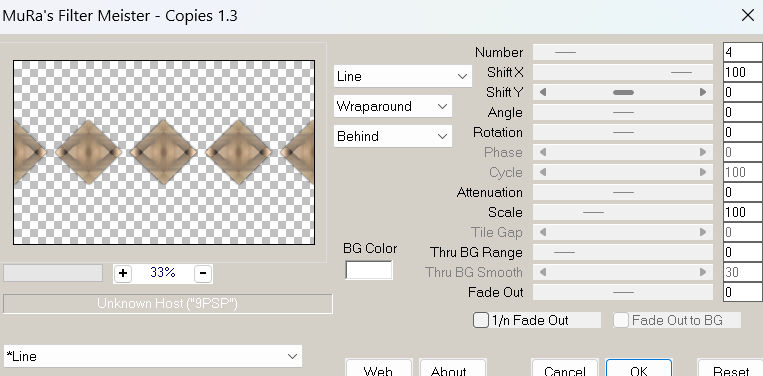Click Phase slider left arrow

[x=543, y=152]
